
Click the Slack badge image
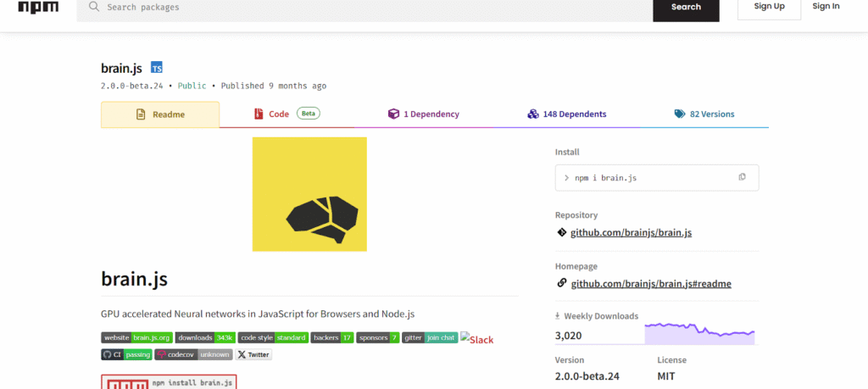pyautogui.click(x=476, y=339)
